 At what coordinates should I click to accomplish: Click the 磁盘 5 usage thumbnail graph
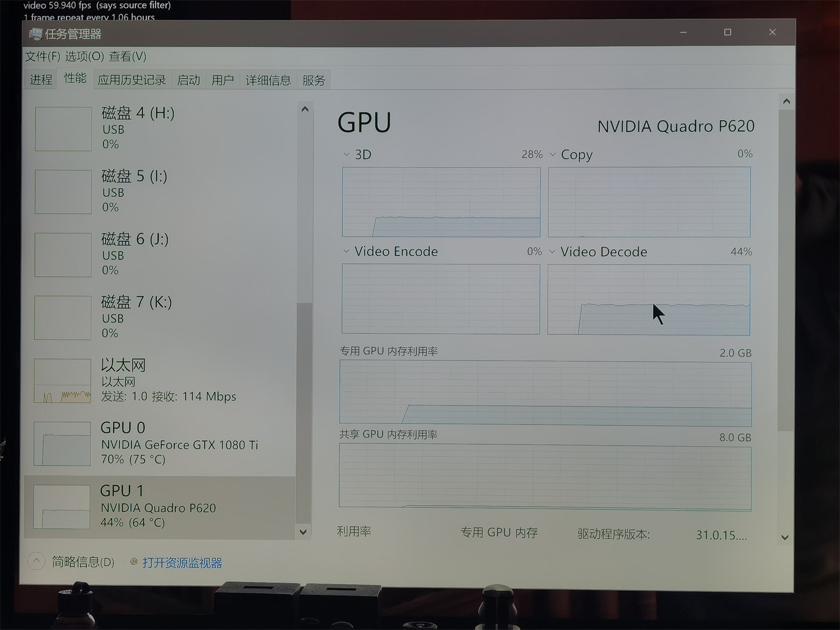point(63,192)
